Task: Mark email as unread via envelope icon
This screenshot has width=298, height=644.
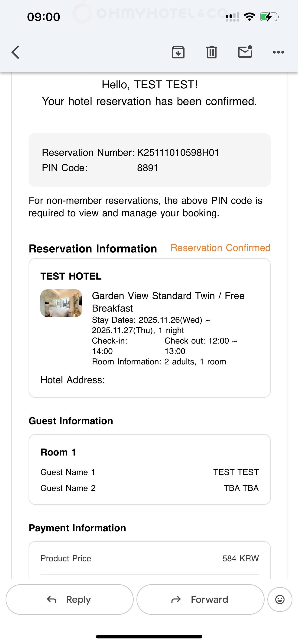Action: (x=245, y=52)
